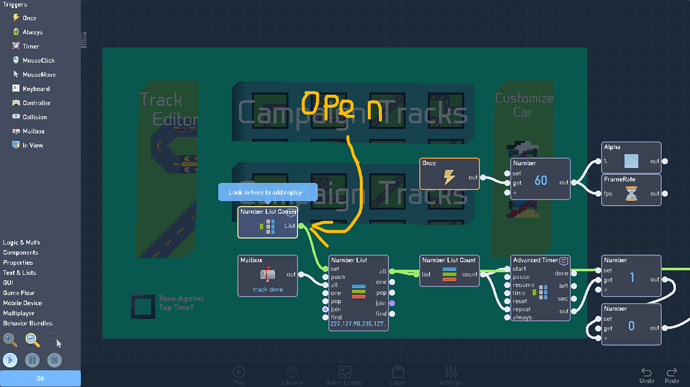
Task: Click the Undo button
Action: (646, 376)
